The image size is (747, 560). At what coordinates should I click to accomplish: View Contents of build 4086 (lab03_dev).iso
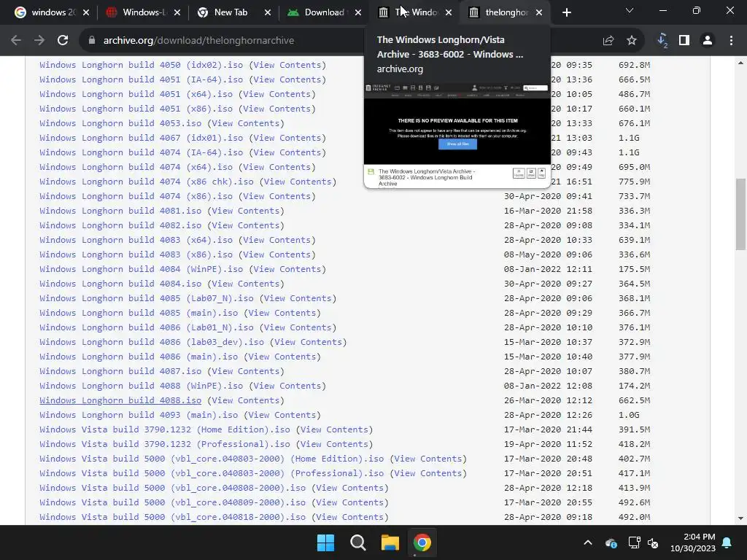309,342
